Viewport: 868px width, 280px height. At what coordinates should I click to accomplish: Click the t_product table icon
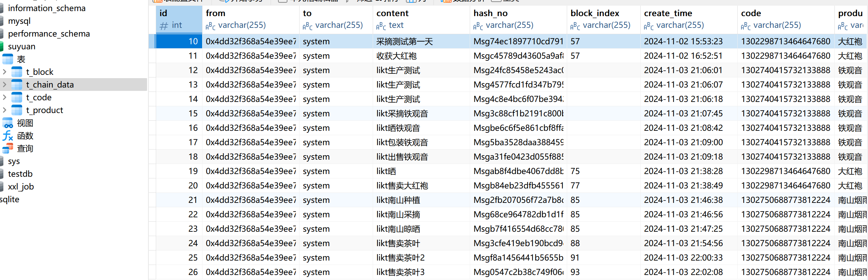16,110
